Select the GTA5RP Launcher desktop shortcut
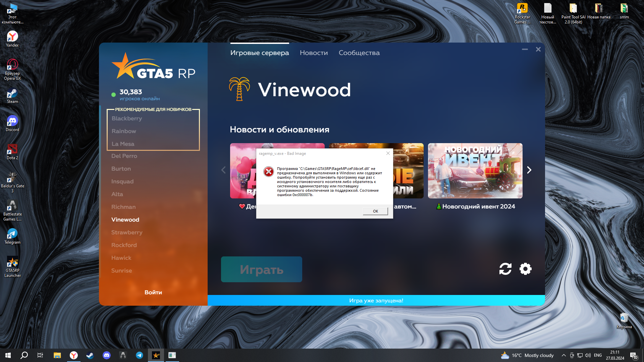The image size is (644, 362). (x=12, y=267)
